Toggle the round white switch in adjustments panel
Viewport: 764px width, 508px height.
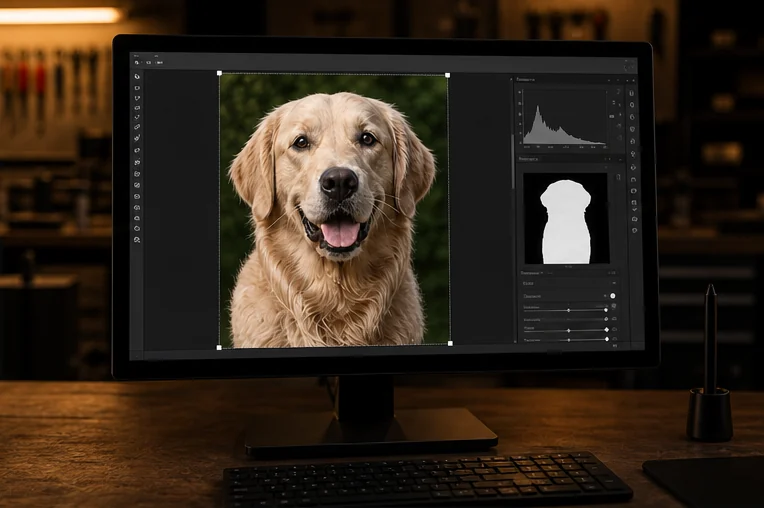coord(613,296)
